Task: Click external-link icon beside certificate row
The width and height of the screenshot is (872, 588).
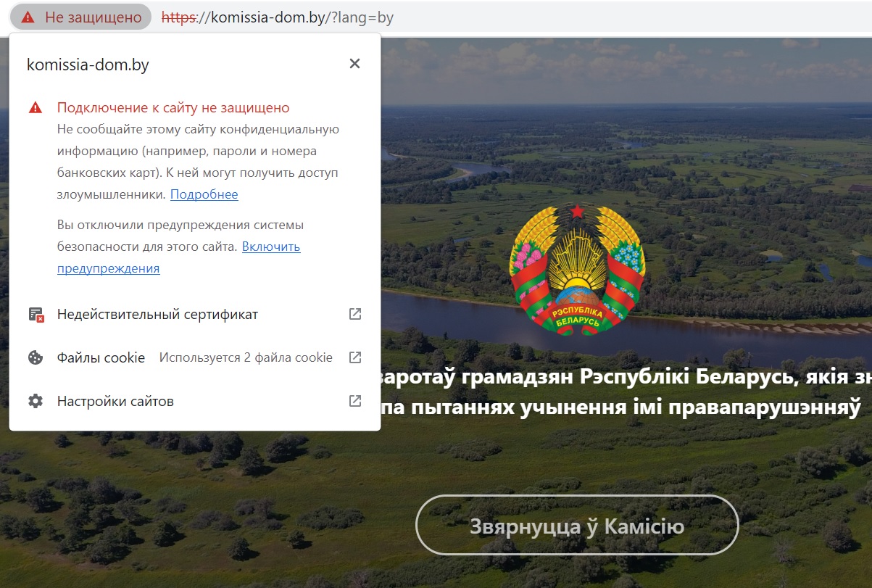Action: 355,314
